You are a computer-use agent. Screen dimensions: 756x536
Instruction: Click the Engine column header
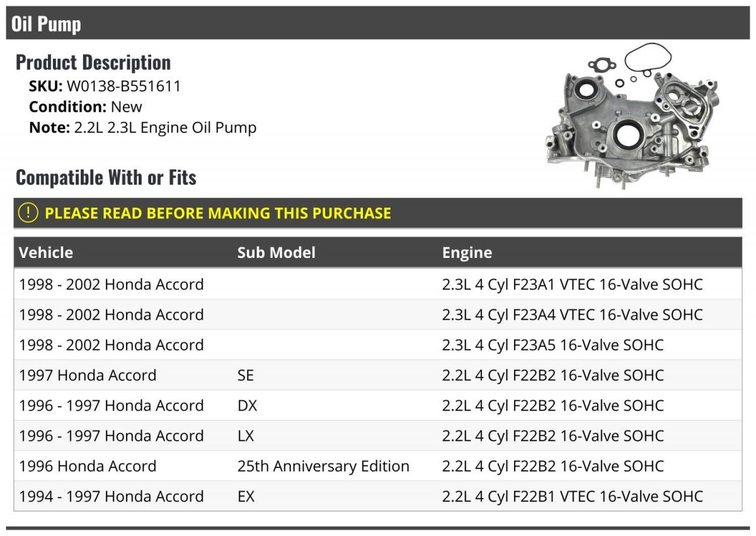pos(467,253)
